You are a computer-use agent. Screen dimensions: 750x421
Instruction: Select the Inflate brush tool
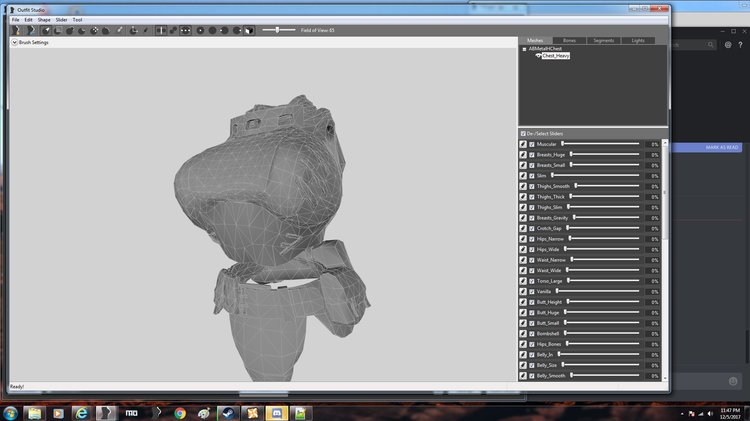[x=70, y=30]
